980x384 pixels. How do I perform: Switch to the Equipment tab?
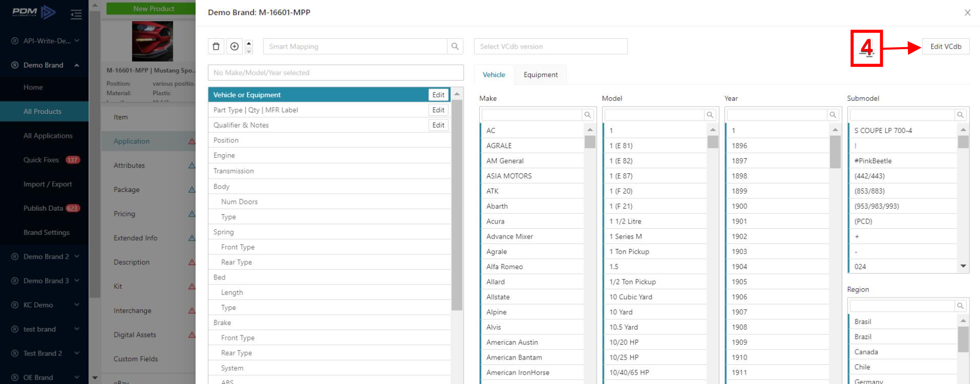click(x=541, y=75)
